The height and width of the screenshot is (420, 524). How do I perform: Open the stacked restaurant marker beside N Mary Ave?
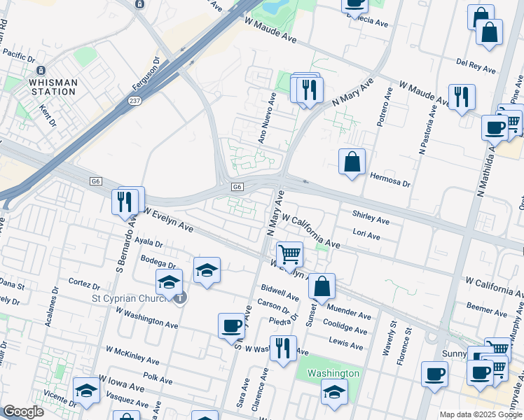click(x=310, y=90)
